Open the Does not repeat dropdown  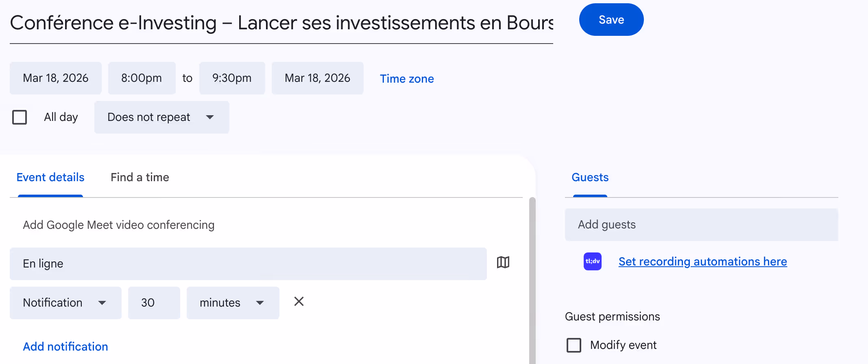(x=161, y=117)
